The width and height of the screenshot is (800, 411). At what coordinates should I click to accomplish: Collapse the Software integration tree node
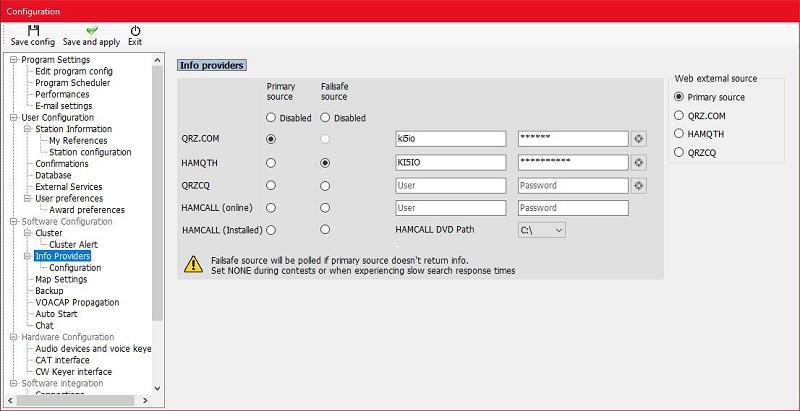pyautogui.click(x=14, y=383)
